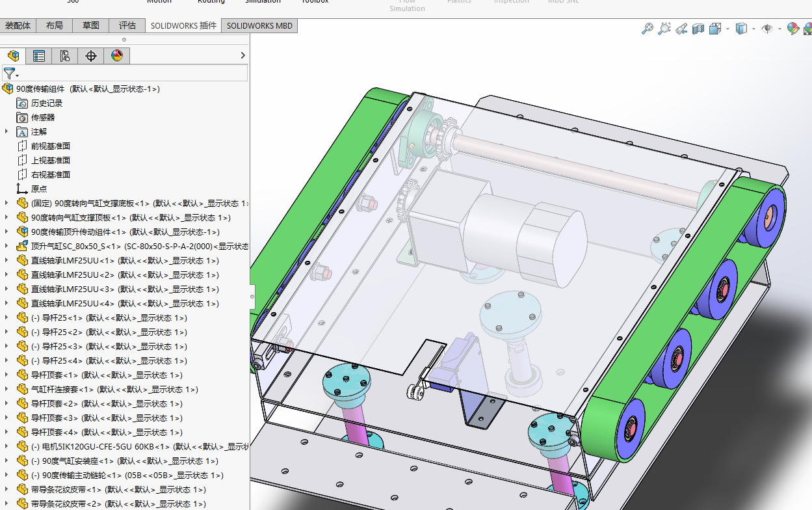Switch to the 装配体 ribbon tab
Image resolution: width=812 pixels, height=510 pixels.
click(x=18, y=26)
